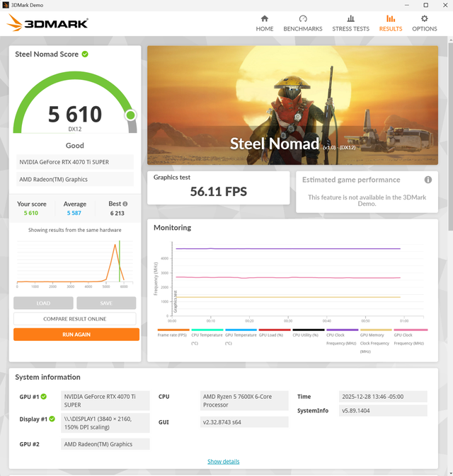453x476 pixels.
Task: Click the green validation check next to GPU #1
Action: pos(44,397)
